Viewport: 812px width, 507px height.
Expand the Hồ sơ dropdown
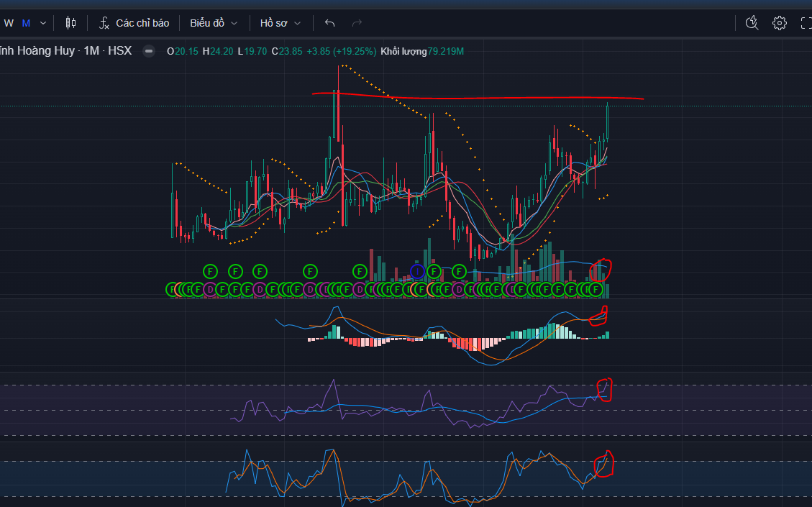280,23
